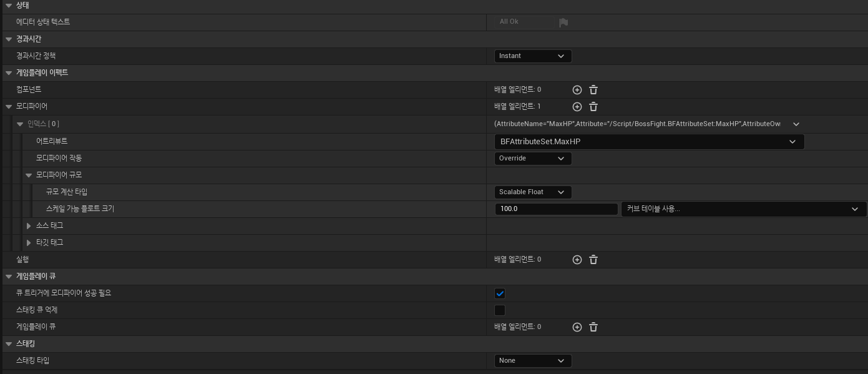The height and width of the screenshot is (374, 868).
Task: Select the 실행 row label
Action: click(22, 259)
